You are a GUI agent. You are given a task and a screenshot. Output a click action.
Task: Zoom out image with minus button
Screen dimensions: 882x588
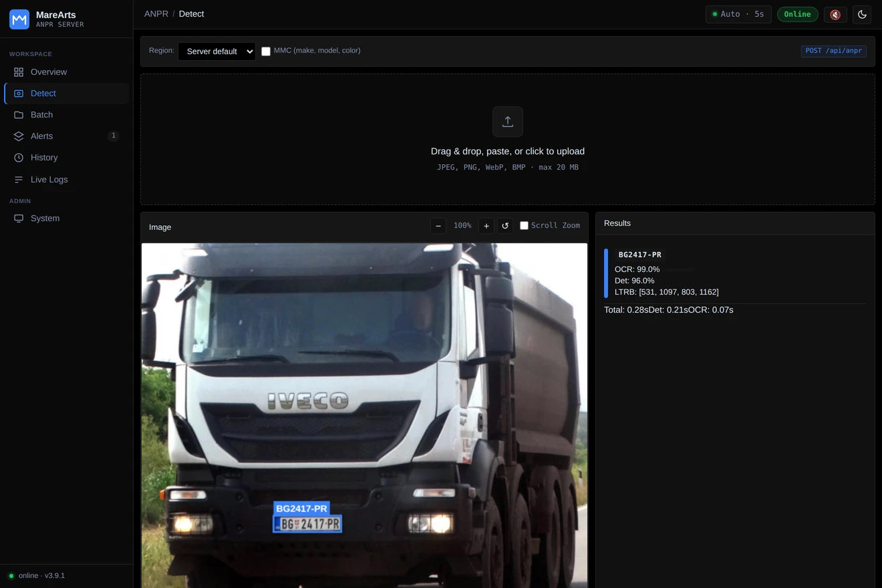point(438,226)
